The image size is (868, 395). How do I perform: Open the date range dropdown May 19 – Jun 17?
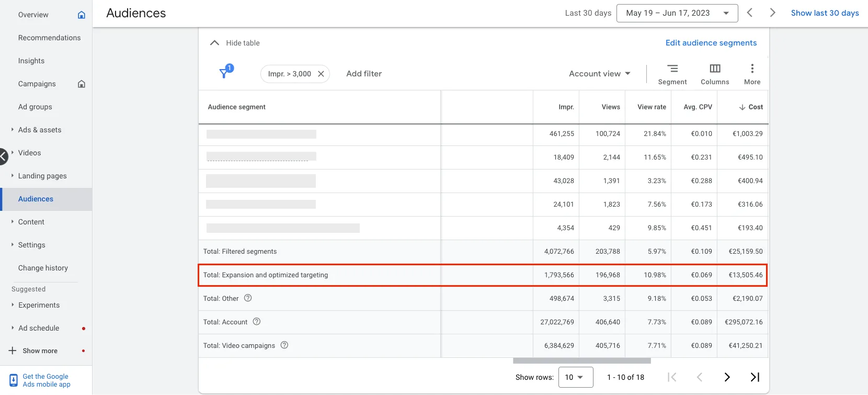tap(677, 13)
